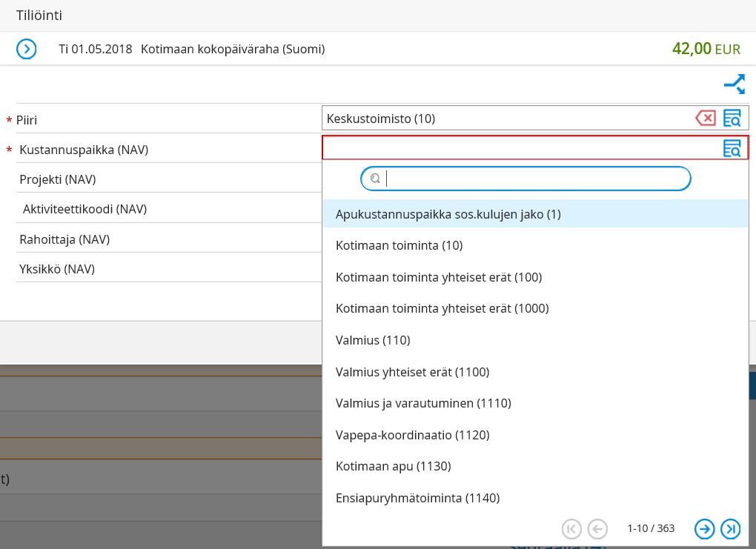Viewport: 756px width, 549px height.
Task: Click the split allocation arrows icon
Action: (x=735, y=84)
